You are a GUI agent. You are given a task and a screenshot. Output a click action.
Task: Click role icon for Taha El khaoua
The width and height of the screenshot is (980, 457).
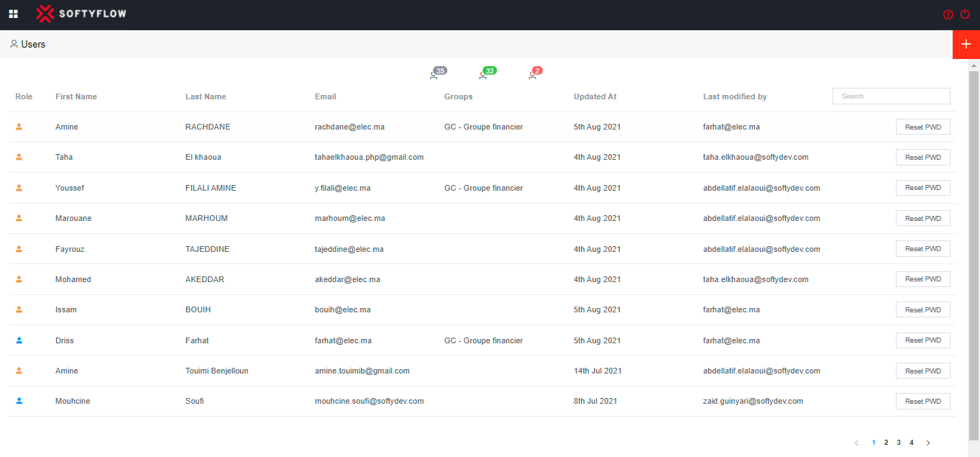19,157
